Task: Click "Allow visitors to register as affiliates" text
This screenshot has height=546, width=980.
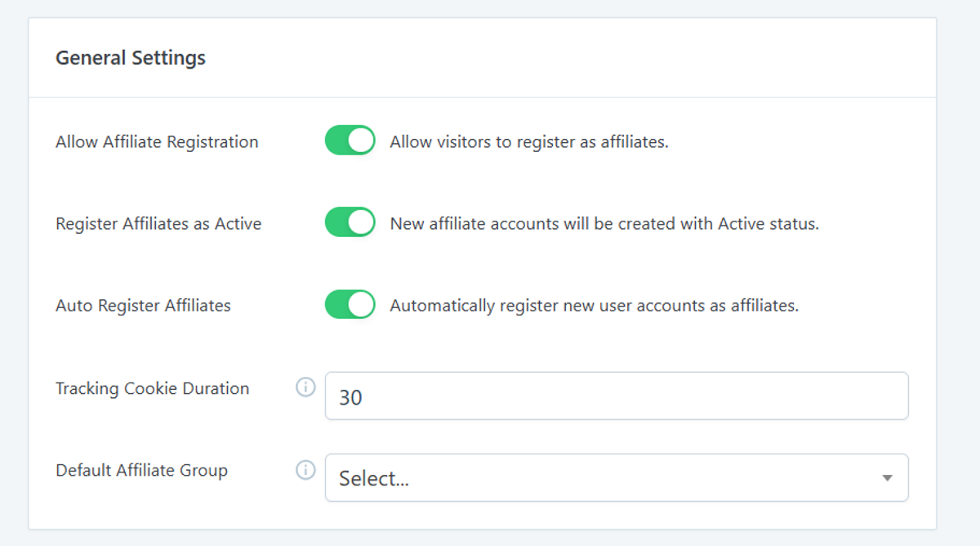Action: [x=529, y=141]
